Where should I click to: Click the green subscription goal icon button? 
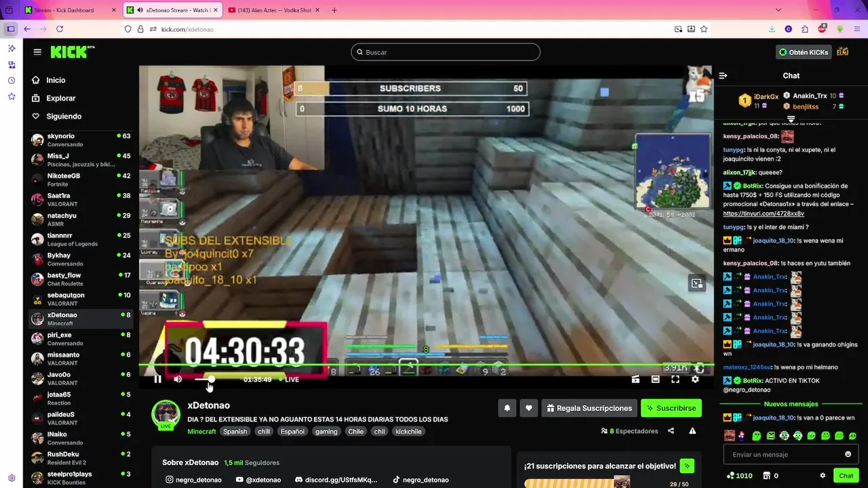coord(688,466)
